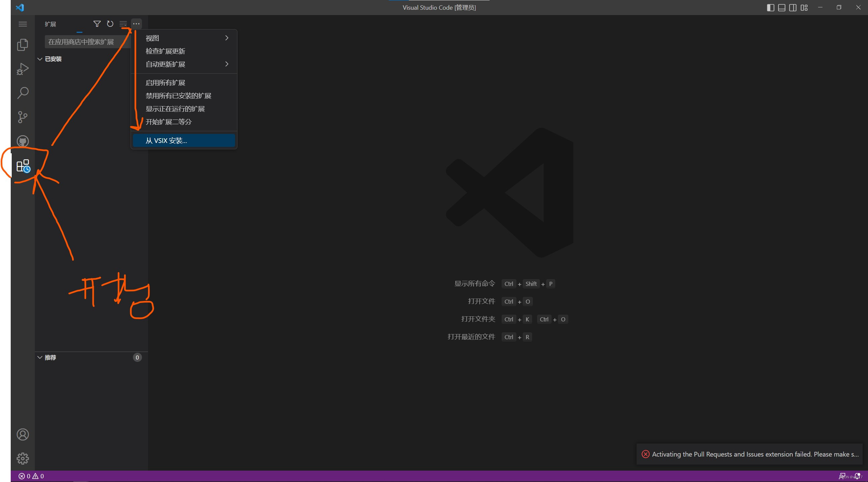Click the VS Code logo icon
This screenshot has height=482, width=868.
tap(20, 7)
